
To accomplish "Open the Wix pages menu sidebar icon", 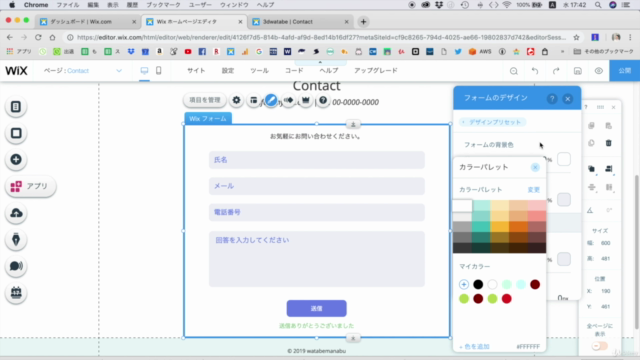I will tap(16, 107).
